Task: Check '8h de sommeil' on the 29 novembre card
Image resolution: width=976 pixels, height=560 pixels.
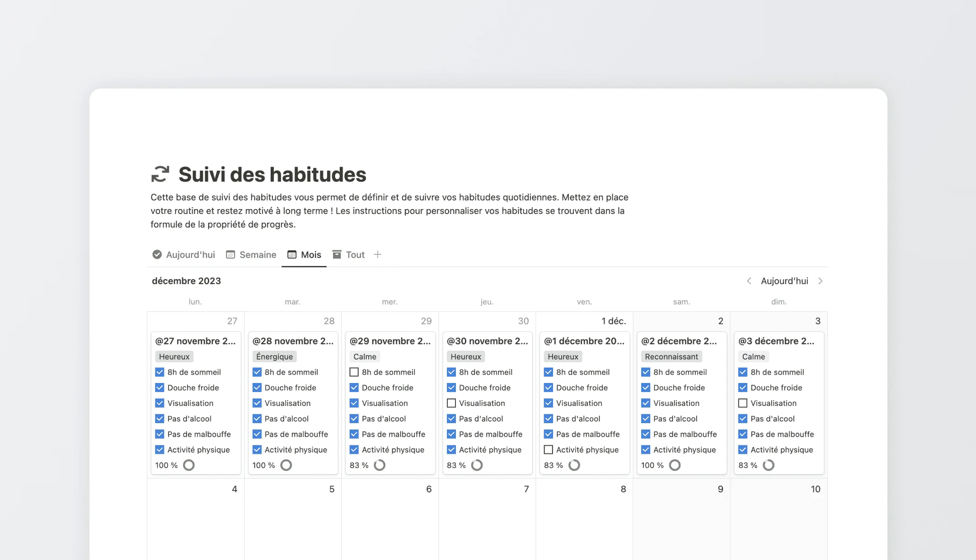Action: [x=354, y=372]
